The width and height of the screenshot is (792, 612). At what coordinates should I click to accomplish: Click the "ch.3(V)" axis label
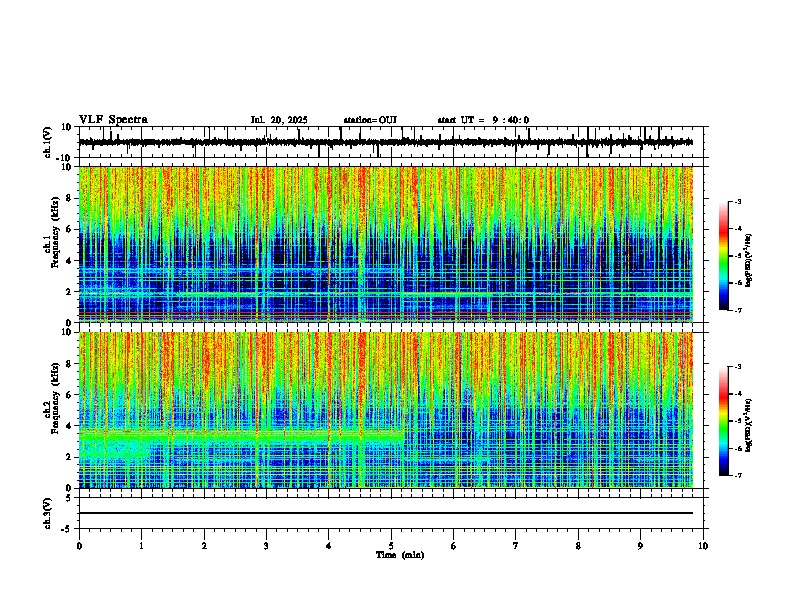click(48, 513)
